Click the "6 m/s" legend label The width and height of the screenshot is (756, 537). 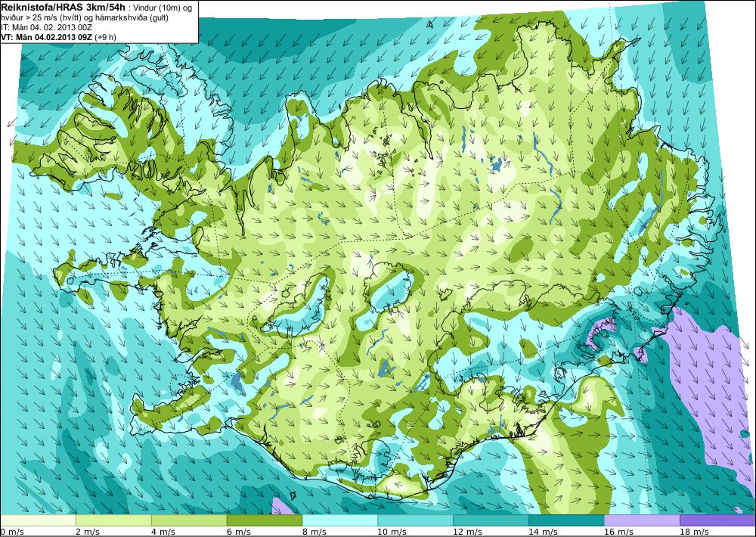pos(239,532)
